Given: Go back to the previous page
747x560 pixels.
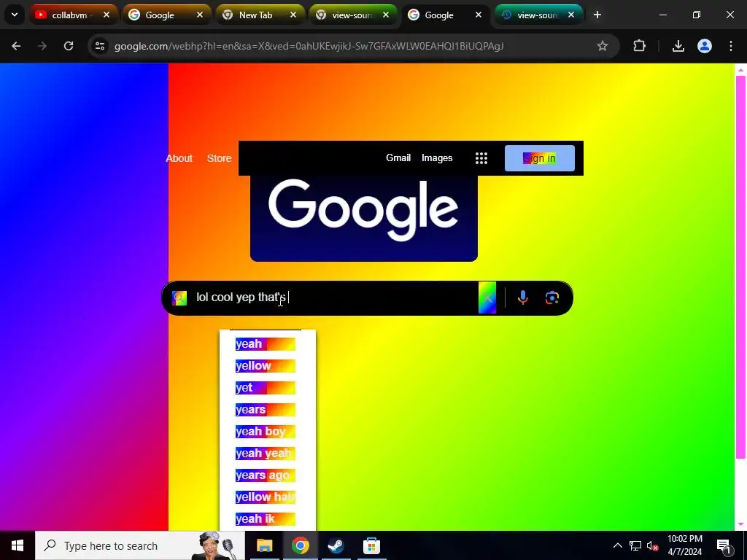Looking at the screenshot, I should pos(16,46).
